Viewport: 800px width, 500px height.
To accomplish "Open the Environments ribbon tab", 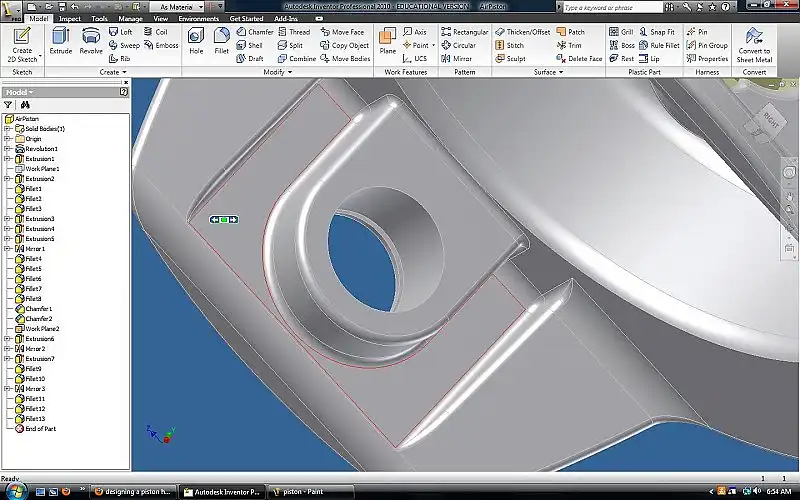I will click(x=198, y=18).
